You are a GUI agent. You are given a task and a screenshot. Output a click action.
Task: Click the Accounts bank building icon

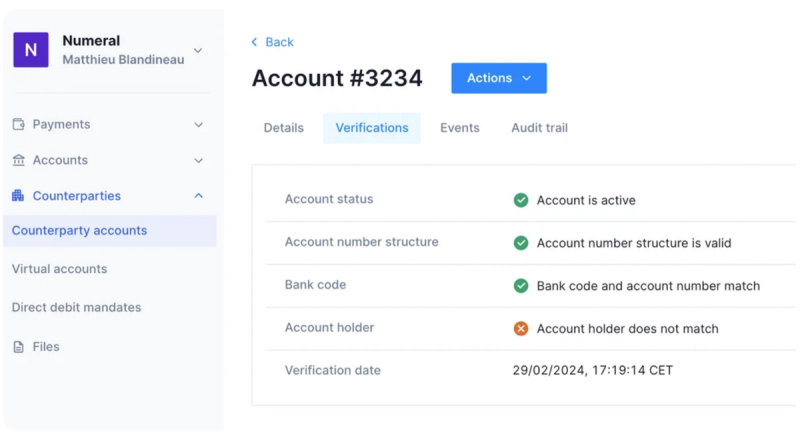[x=18, y=160]
